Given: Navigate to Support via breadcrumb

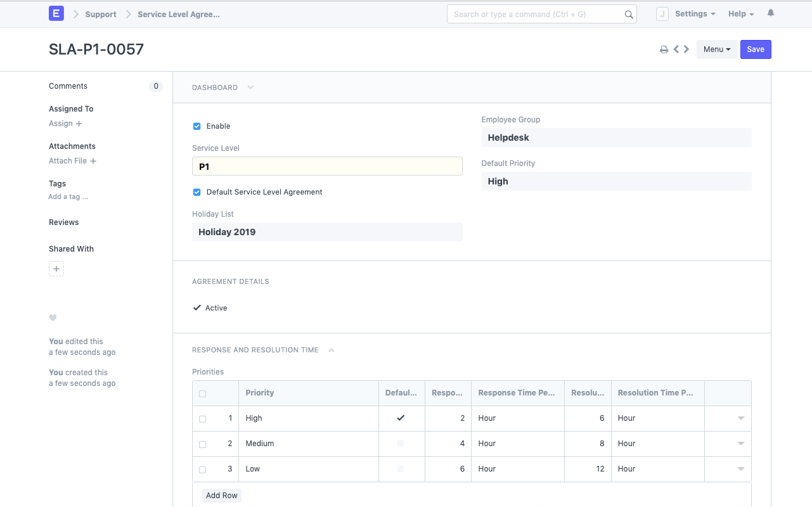Looking at the screenshot, I should 100,14.
